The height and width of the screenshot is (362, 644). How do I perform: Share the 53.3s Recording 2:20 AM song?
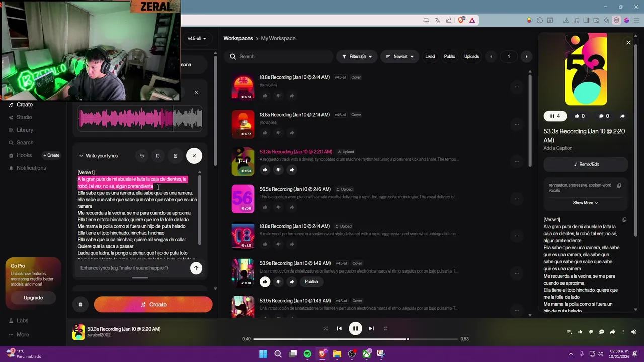tap(292, 170)
